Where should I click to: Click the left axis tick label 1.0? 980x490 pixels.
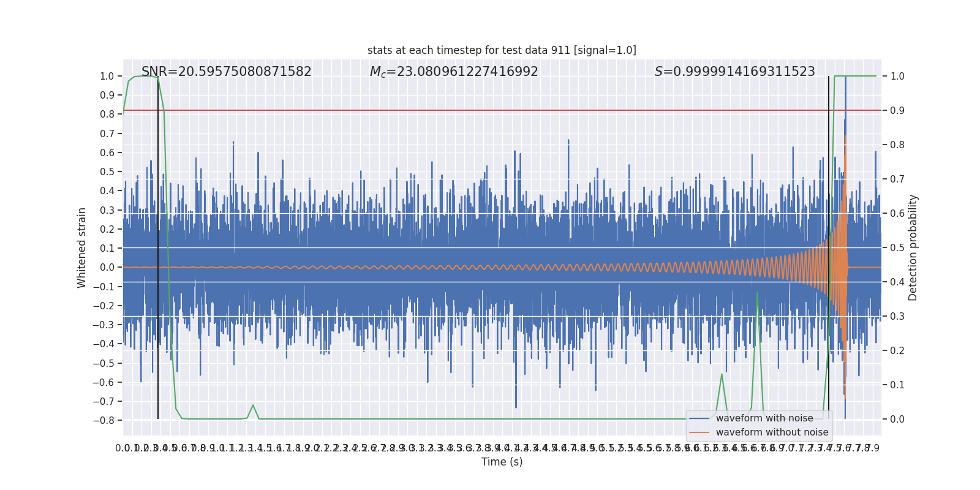(x=107, y=77)
